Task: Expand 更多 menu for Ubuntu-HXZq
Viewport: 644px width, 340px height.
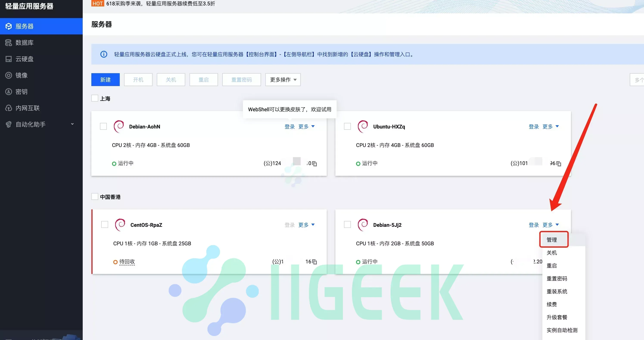Action: (x=551, y=127)
